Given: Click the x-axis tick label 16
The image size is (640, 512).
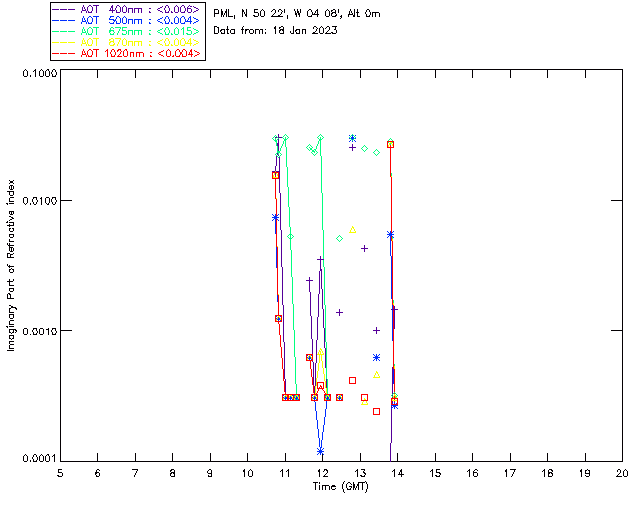Looking at the screenshot, I should [473, 474].
